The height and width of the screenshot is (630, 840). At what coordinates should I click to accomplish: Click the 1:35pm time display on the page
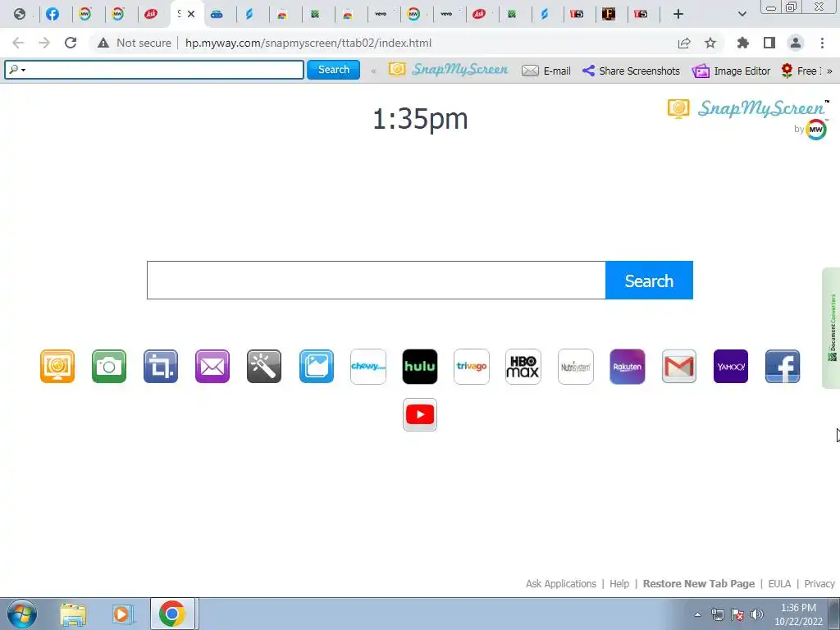tap(420, 118)
